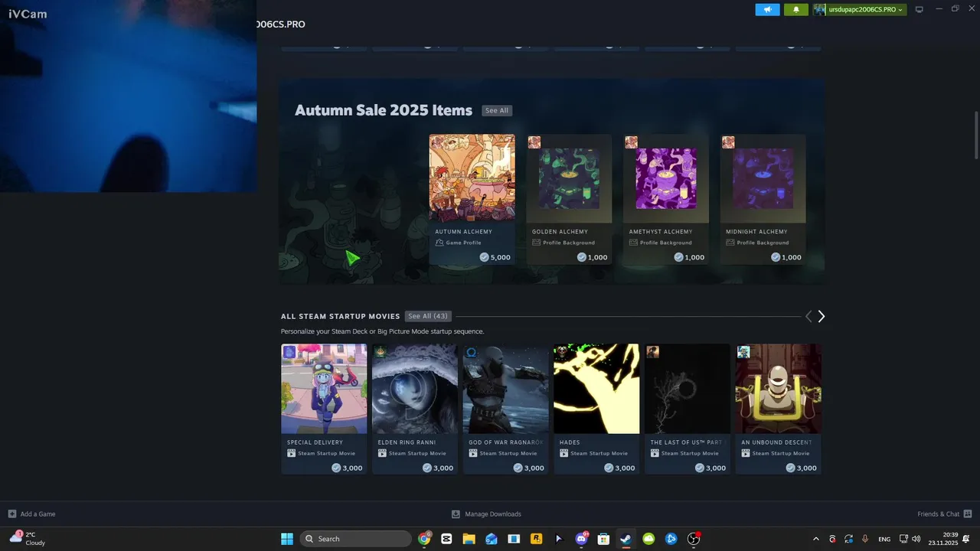See all 43 Steam startup movies
The height and width of the screenshot is (551, 980).
(x=428, y=316)
